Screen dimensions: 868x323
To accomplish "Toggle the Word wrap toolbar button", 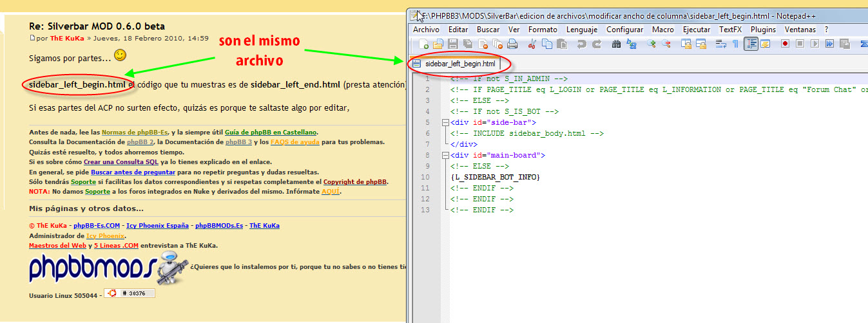I will pyautogui.click(x=720, y=44).
